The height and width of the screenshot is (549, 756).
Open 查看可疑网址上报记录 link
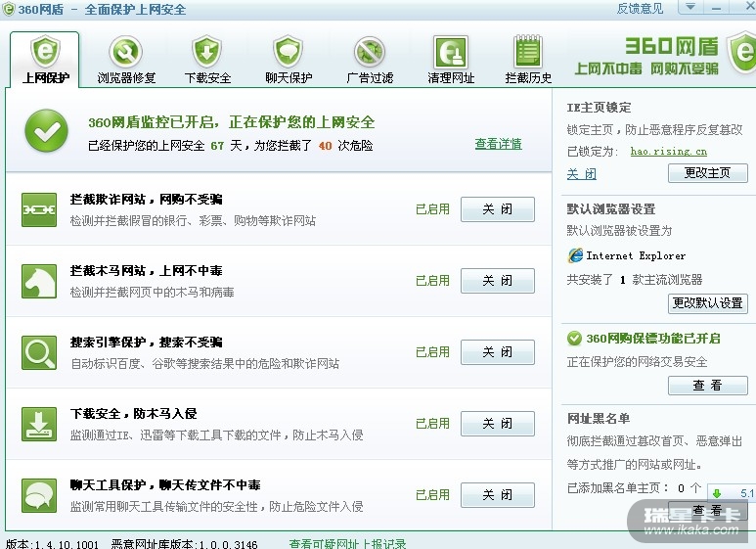pos(347,544)
